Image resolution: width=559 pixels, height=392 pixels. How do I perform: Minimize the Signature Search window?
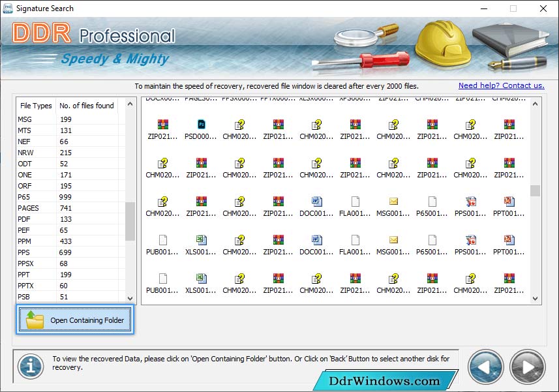click(484, 8)
